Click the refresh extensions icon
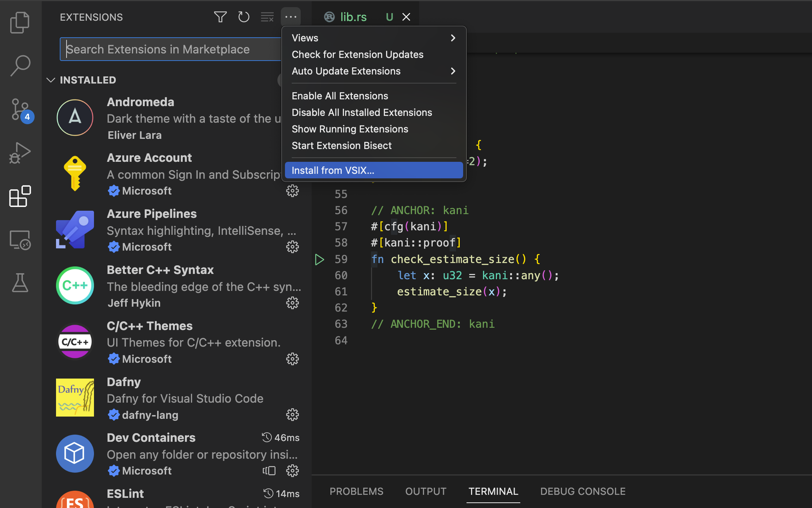The height and width of the screenshot is (508, 812). [x=244, y=17]
